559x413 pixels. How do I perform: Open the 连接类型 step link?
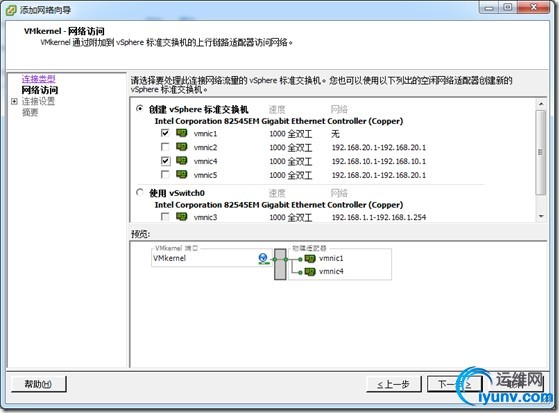click(x=39, y=78)
